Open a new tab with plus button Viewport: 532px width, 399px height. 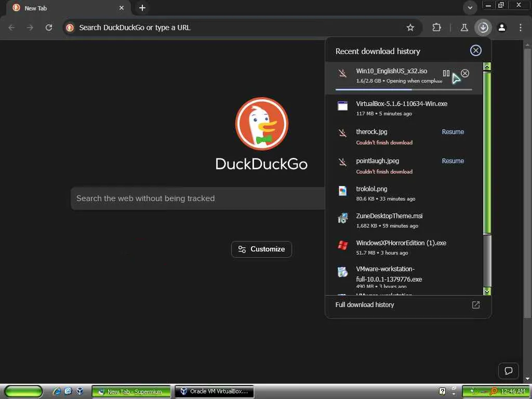click(142, 8)
